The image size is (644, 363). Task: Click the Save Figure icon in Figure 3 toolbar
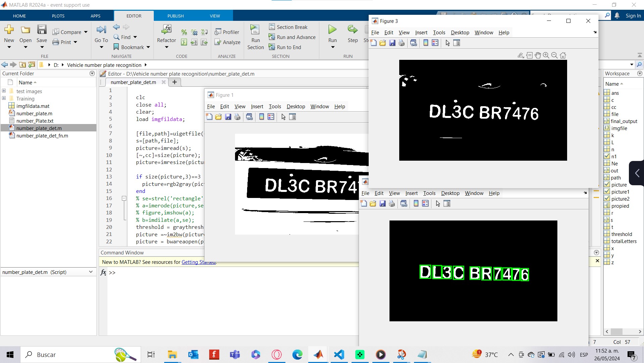coord(392,43)
